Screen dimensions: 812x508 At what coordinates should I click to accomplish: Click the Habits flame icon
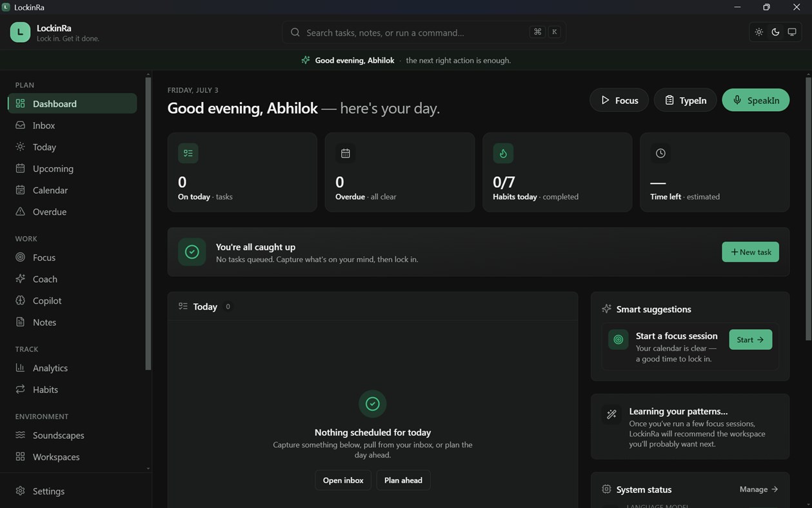503,153
